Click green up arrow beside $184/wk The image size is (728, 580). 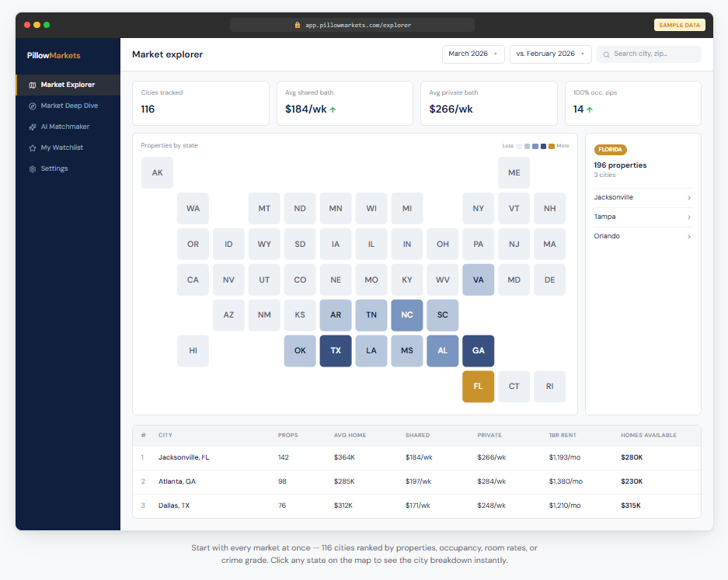click(x=333, y=109)
